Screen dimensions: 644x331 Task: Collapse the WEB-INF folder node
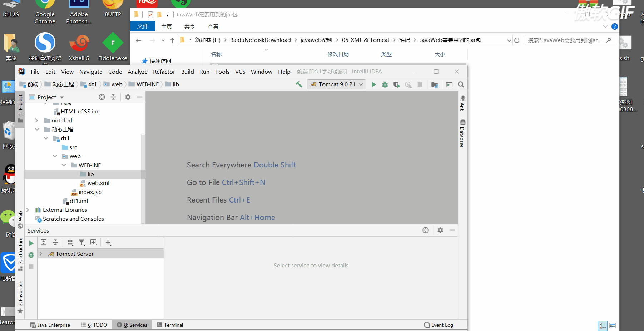pyautogui.click(x=64, y=165)
